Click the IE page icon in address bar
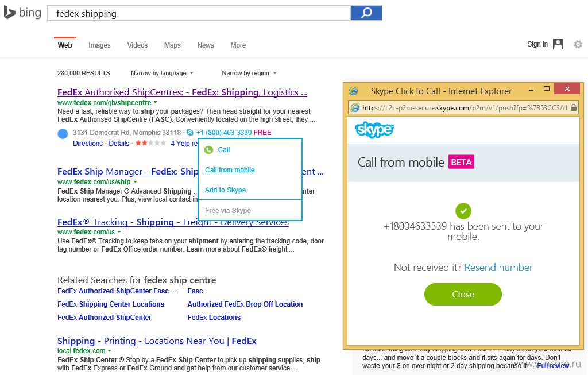This screenshot has width=588, height=375. (x=355, y=108)
